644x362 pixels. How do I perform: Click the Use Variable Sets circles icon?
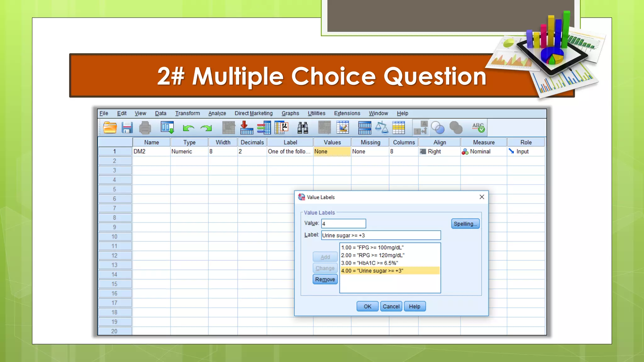coord(438,128)
